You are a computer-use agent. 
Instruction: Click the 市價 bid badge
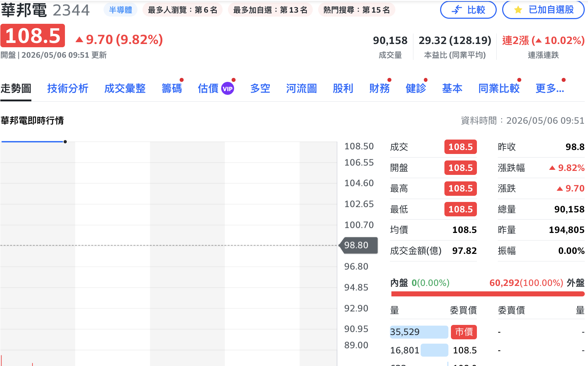tap(464, 332)
